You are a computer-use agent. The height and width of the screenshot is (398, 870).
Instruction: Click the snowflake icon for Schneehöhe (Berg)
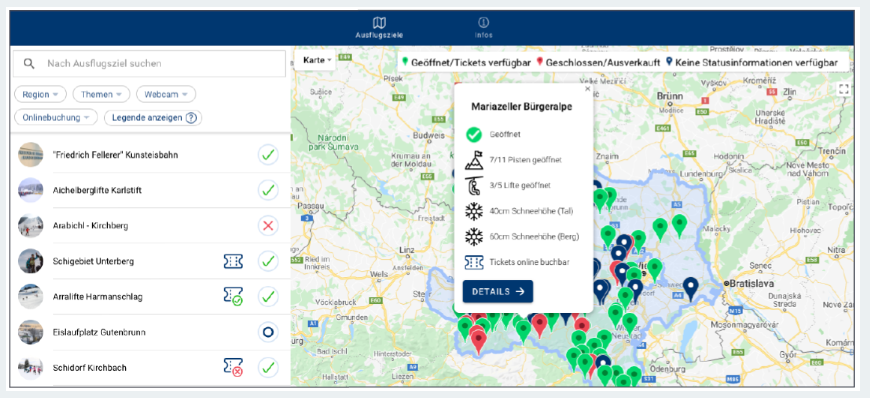pos(473,237)
